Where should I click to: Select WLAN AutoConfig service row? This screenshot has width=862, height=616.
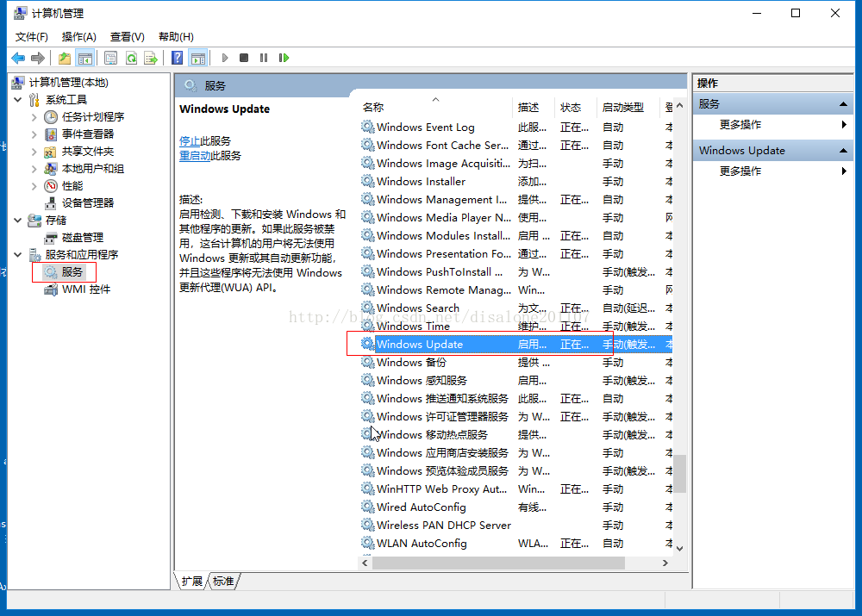click(516, 544)
